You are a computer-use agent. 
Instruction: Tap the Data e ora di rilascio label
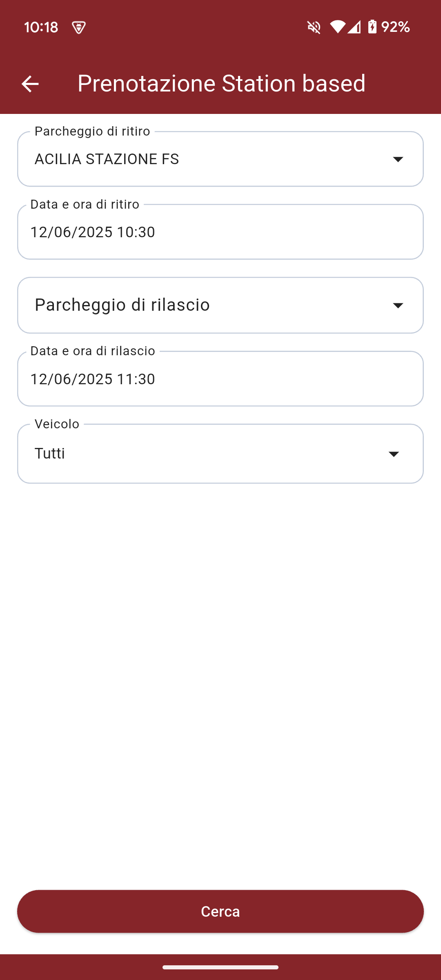click(93, 351)
